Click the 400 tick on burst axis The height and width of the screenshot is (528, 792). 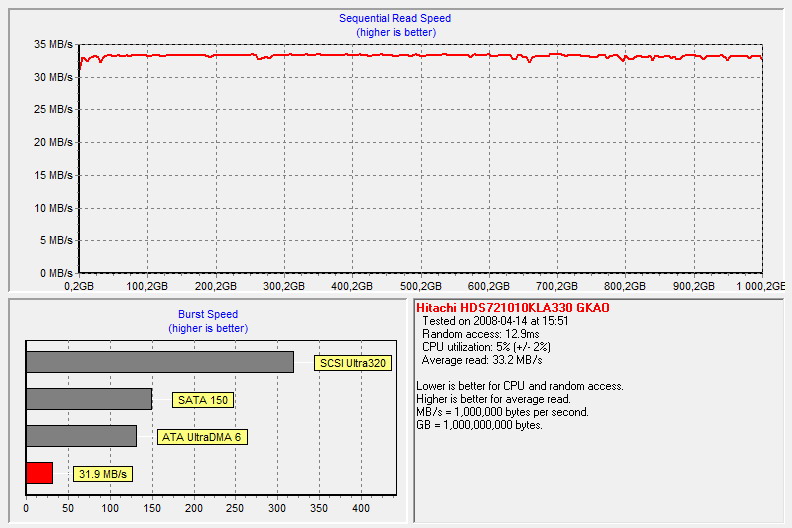[361, 508]
